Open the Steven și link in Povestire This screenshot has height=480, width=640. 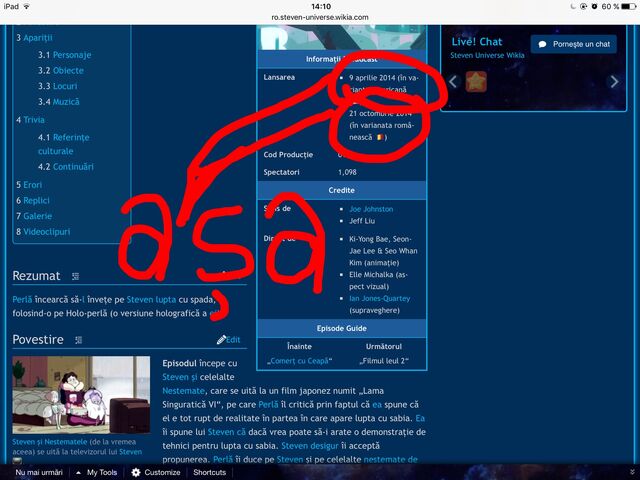(180, 377)
